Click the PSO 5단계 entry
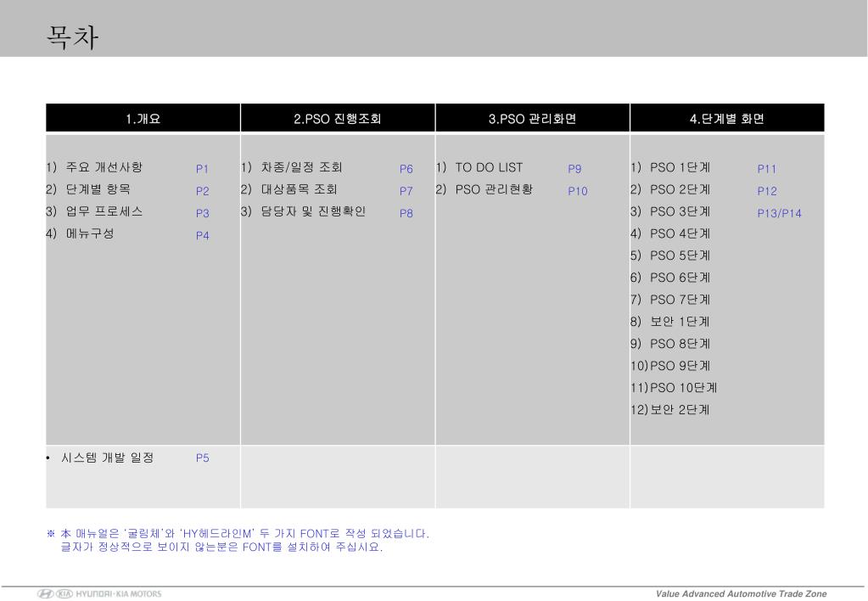 point(680,256)
